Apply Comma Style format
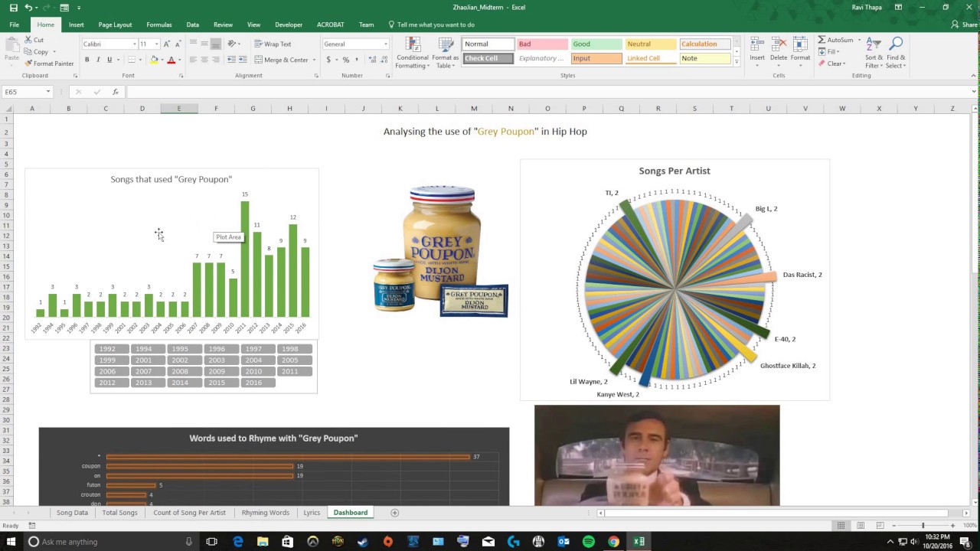Viewport: 980px width, 551px height. [357, 60]
